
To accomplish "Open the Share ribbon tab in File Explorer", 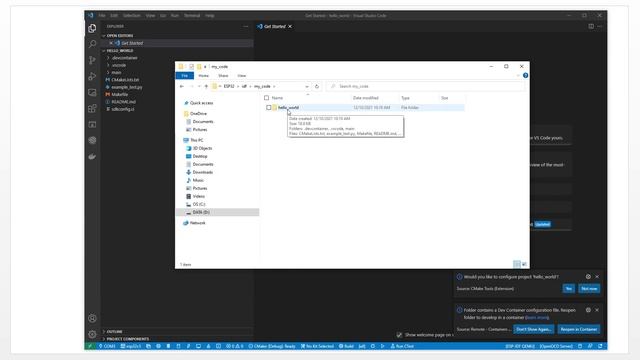I will pos(223,76).
